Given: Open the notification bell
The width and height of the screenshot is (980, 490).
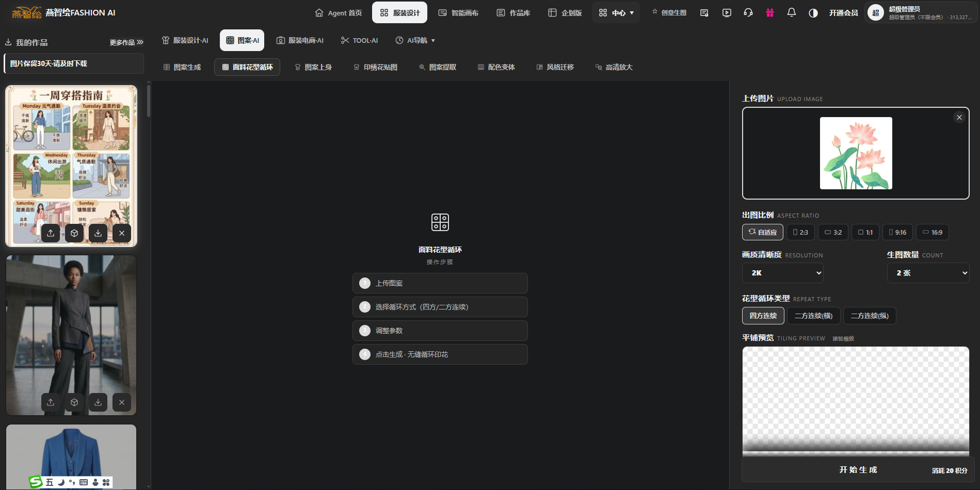Looking at the screenshot, I should point(791,13).
